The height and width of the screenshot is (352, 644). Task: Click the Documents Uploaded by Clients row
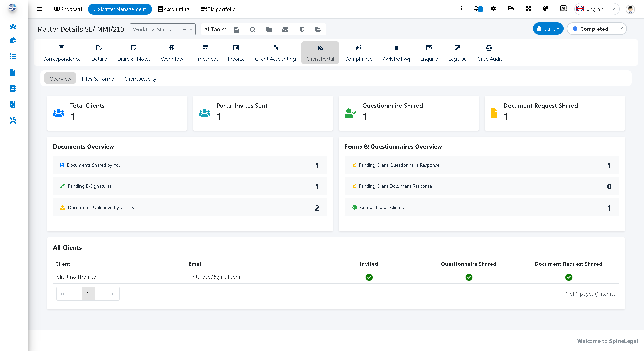190,207
